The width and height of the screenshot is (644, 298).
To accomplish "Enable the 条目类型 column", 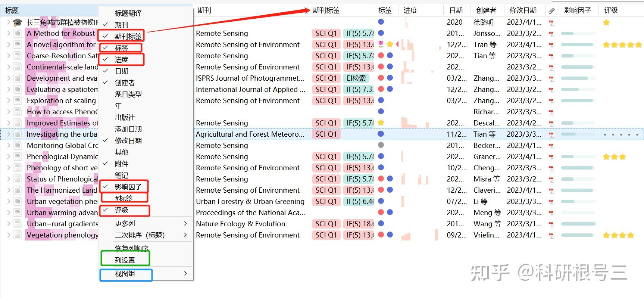I will (146, 94).
